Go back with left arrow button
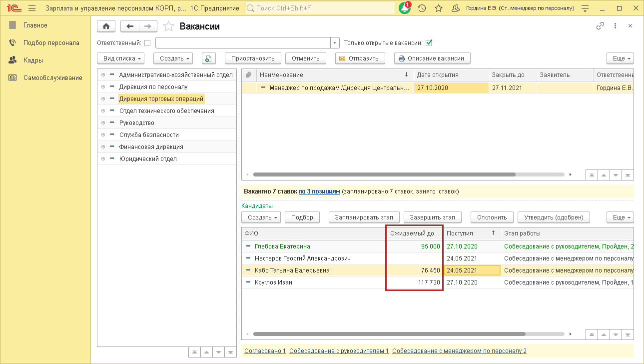Image resolution: width=644 pixels, height=364 pixels. [130, 26]
